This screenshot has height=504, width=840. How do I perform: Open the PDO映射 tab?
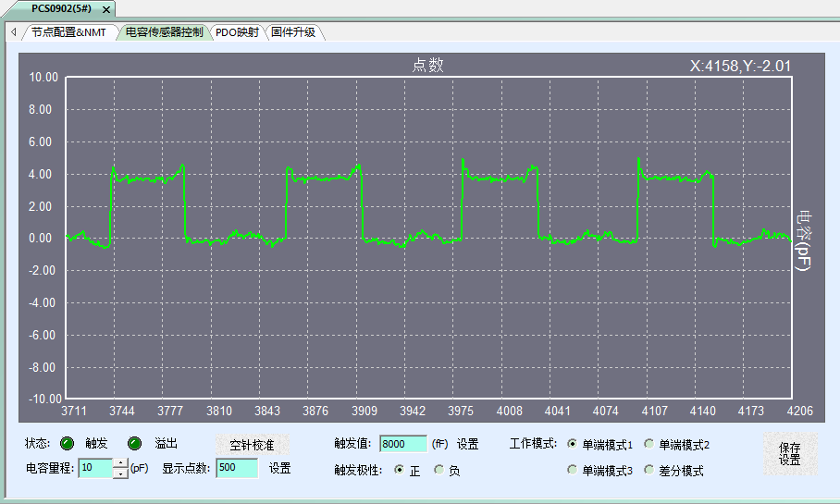(237, 32)
